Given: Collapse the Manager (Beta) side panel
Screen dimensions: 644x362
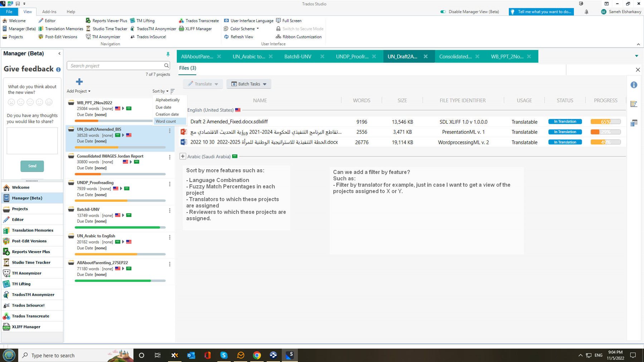Looking at the screenshot, I should (x=59, y=54).
